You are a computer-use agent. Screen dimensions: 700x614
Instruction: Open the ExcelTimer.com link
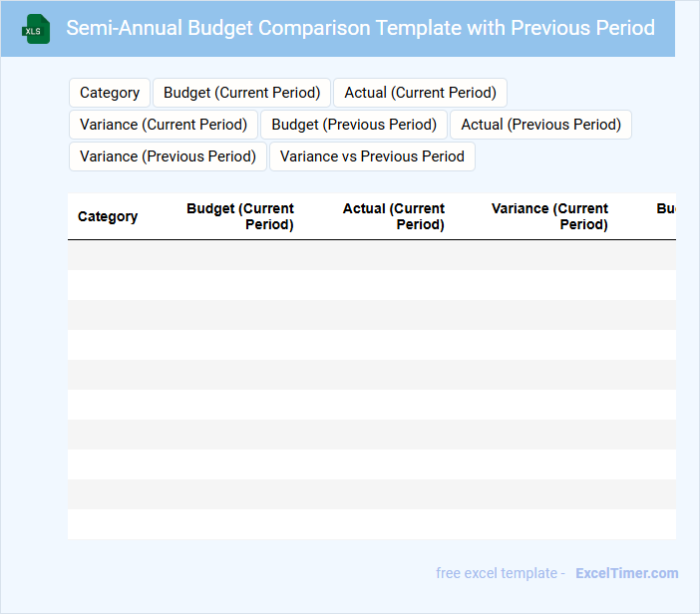point(626,573)
